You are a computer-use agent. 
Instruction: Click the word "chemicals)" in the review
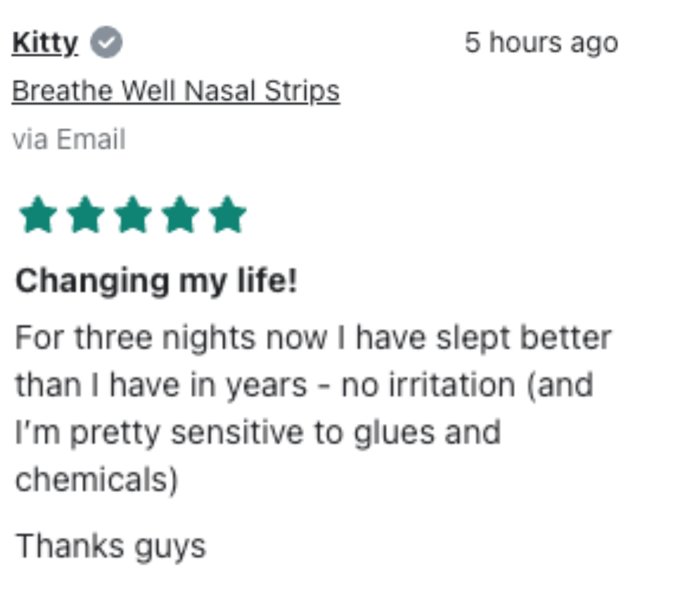[x=97, y=480]
